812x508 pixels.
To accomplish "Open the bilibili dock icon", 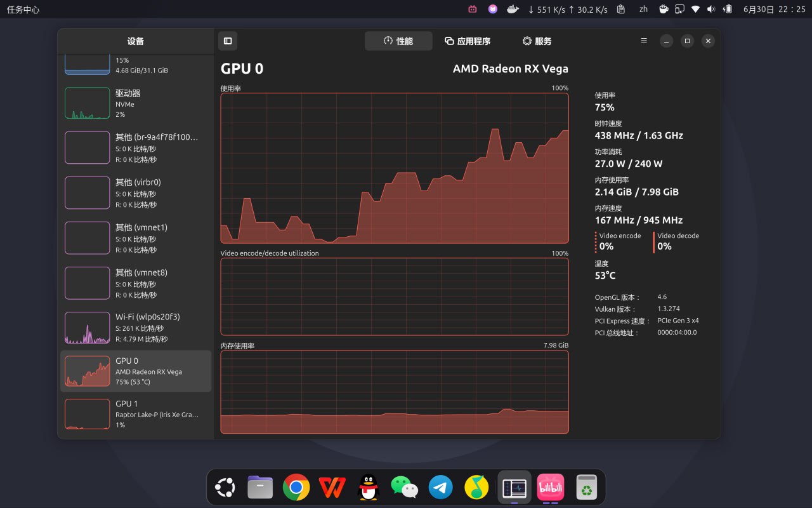I will (x=550, y=488).
